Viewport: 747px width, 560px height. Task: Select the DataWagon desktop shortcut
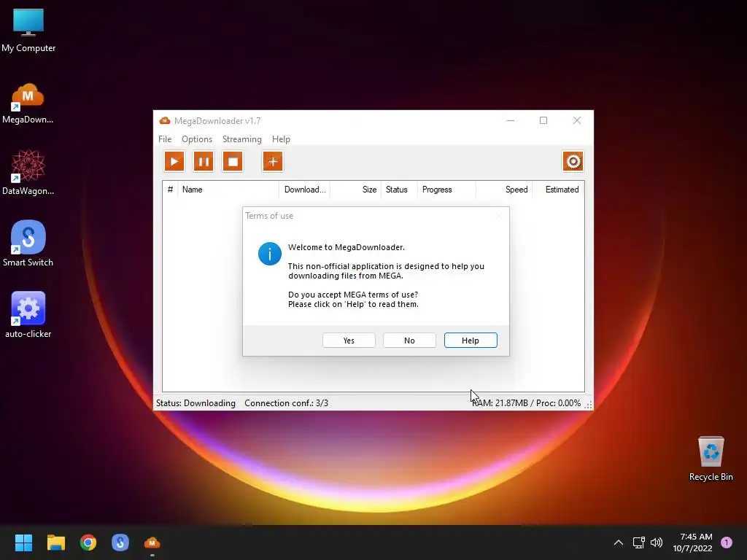pos(28,173)
